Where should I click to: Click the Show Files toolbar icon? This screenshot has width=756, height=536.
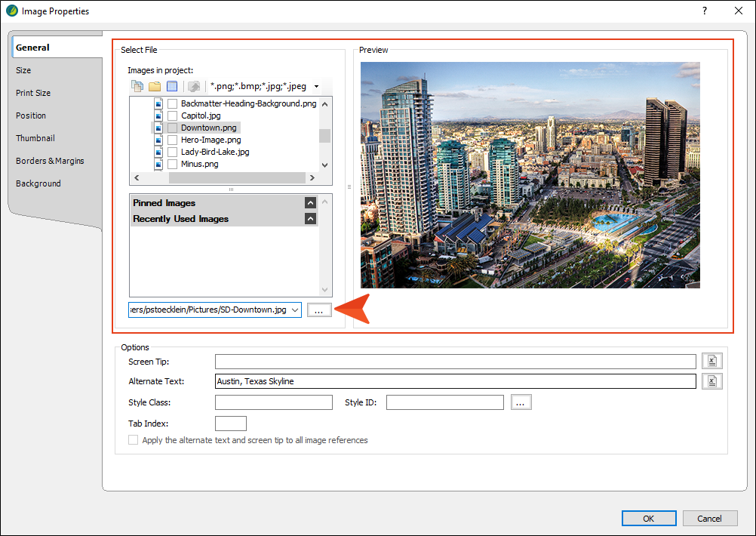(137, 86)
